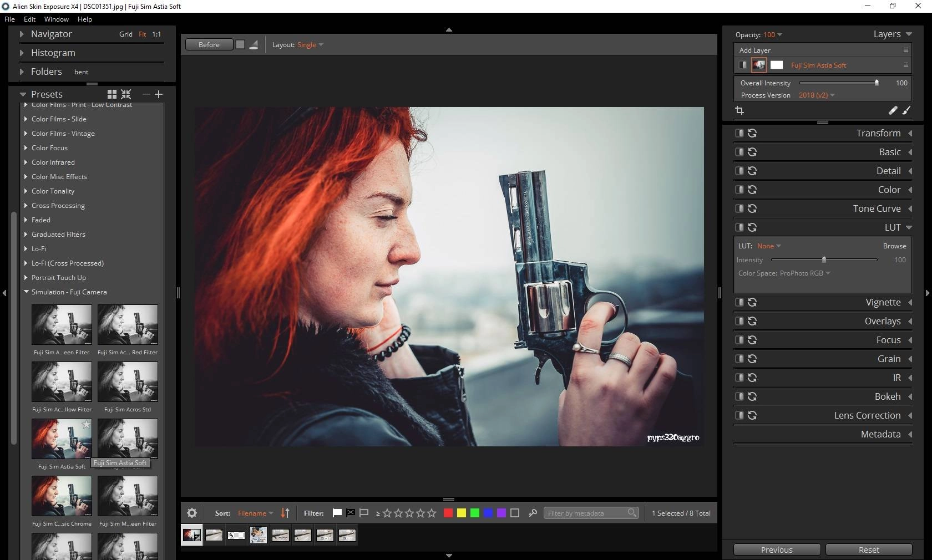Screen dimensions: 932x560
Task: Toggle visibility of Fuji Sim Astia Soft layer
Action: pos(742,65)
